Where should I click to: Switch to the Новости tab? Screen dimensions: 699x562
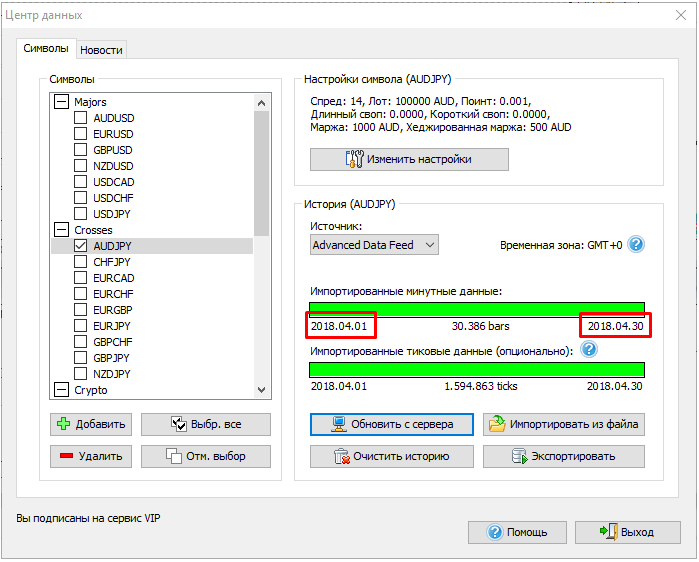click(x=101, y=50)
